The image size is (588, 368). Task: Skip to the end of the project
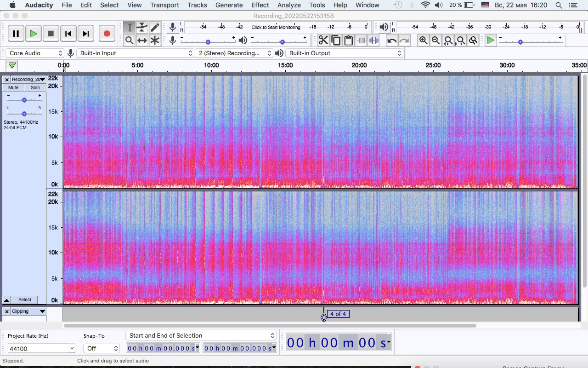pos(86,34)
